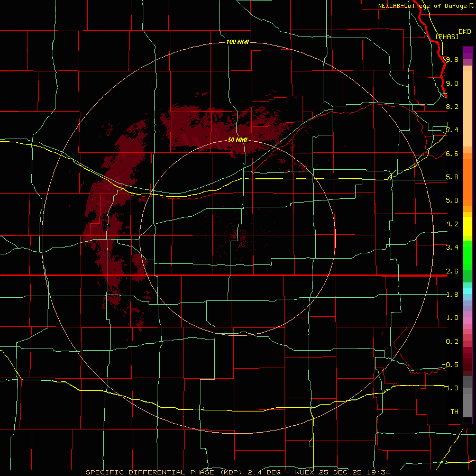Screen dimensions: 476x476
Task: Click the 100 NMI range ring label
Action: point(237,42)
